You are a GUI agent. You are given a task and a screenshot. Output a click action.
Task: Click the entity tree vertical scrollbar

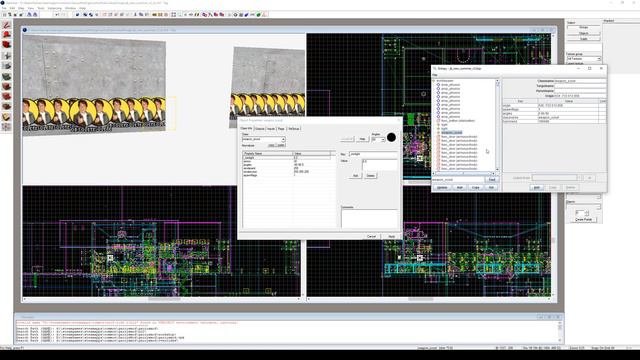pyautogui.click(x=497, y=125)
